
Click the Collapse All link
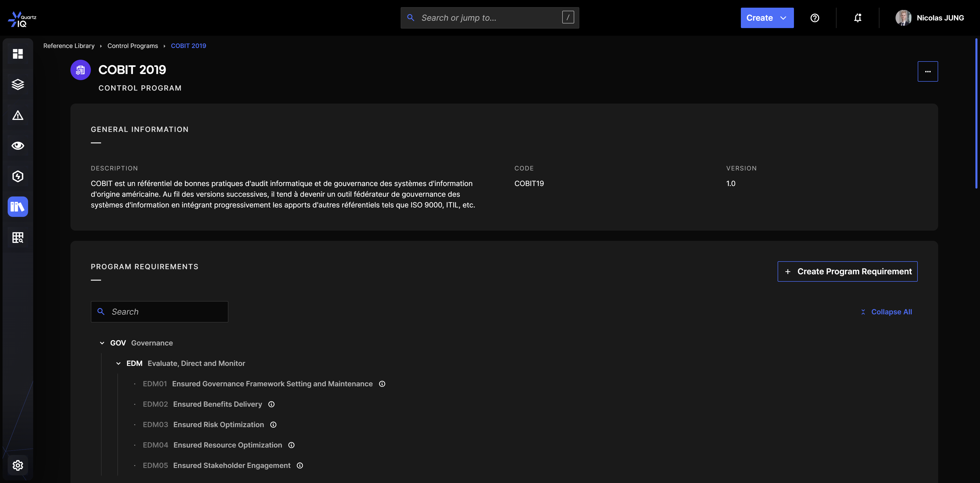[x=886, y=312]
